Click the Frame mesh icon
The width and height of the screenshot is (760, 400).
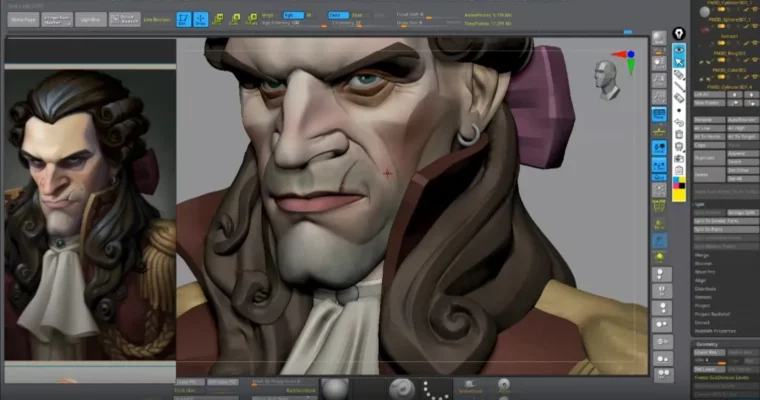coord(659,190)
